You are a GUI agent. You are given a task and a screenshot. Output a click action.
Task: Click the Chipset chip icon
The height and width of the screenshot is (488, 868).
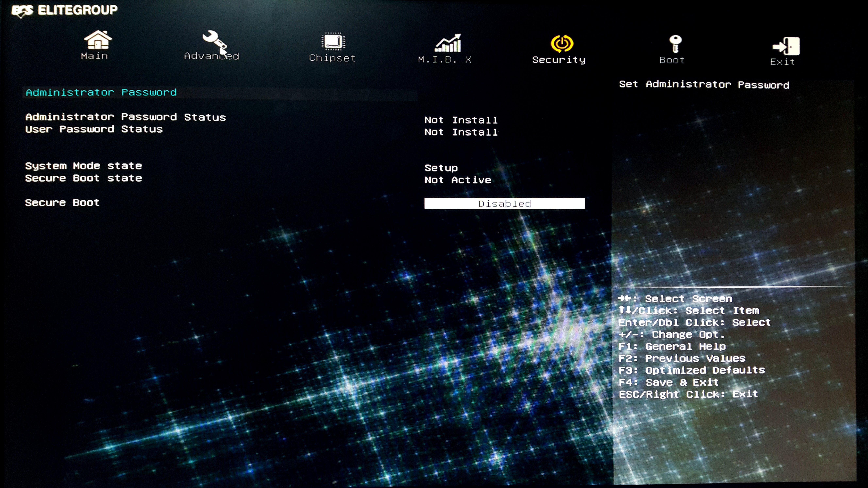click(333, 41)
